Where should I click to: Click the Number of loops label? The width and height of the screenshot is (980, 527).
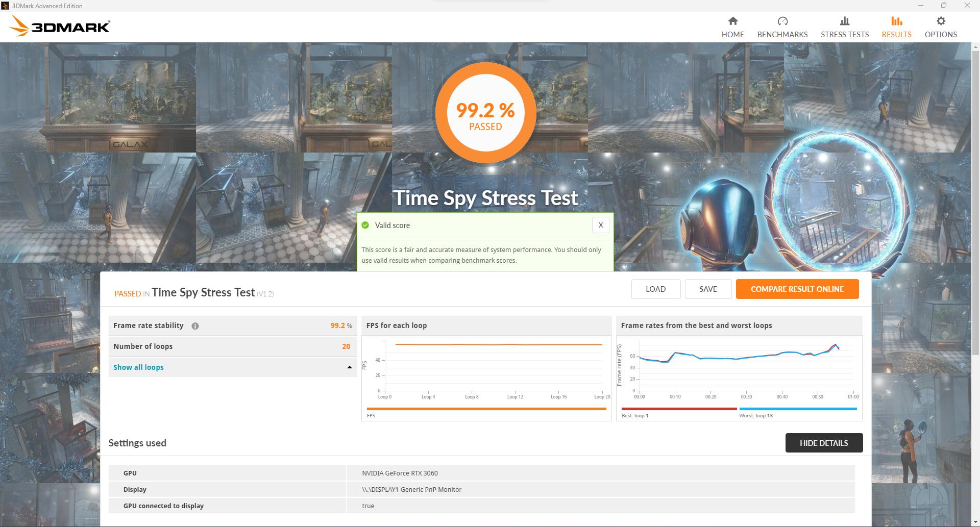click(143, 346)
